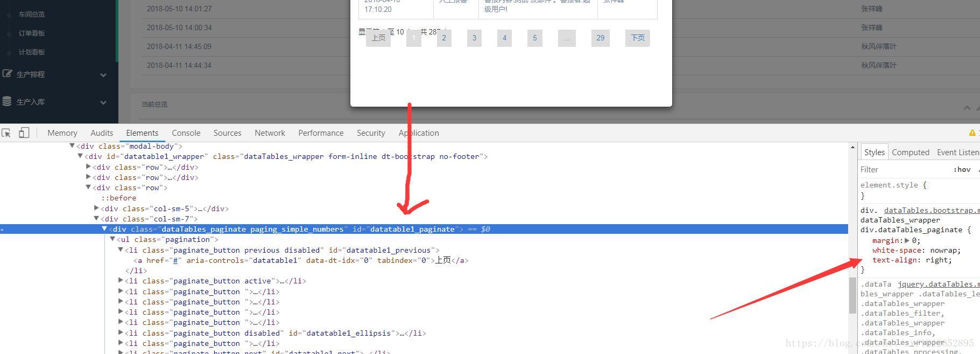Open the Audits tab

pyautogui.click(x=102, y=133)
